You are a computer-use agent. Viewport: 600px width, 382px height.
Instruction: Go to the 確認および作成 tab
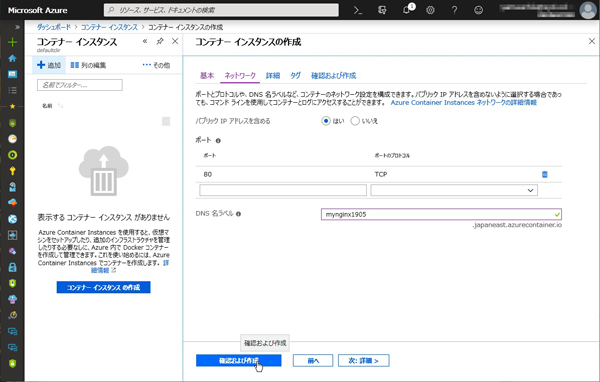pyautogui.click(x=333, y=76)
